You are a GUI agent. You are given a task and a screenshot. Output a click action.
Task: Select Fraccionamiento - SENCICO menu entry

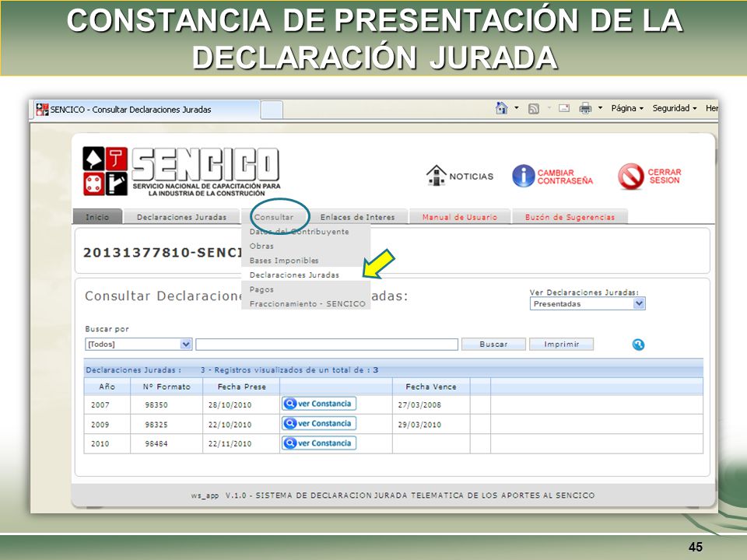[306, 303]
